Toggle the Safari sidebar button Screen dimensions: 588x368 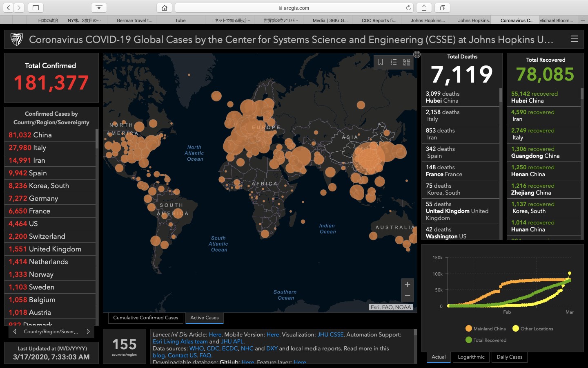pyautogui.click(x=36, y=8)
